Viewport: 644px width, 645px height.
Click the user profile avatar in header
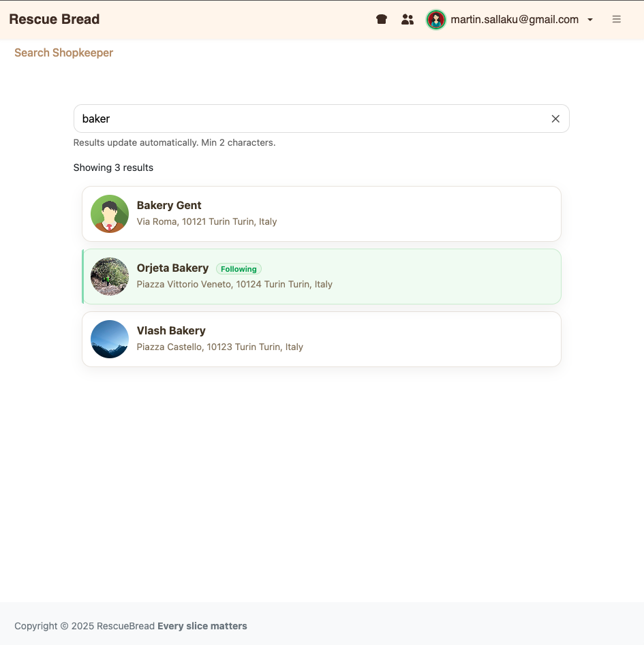click(436, 20)
